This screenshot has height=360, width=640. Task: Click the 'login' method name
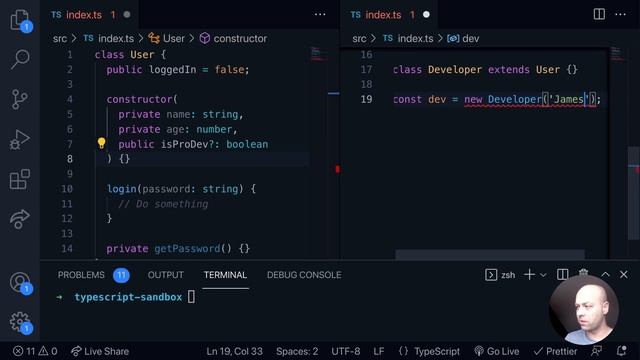(x=122, y=189)
